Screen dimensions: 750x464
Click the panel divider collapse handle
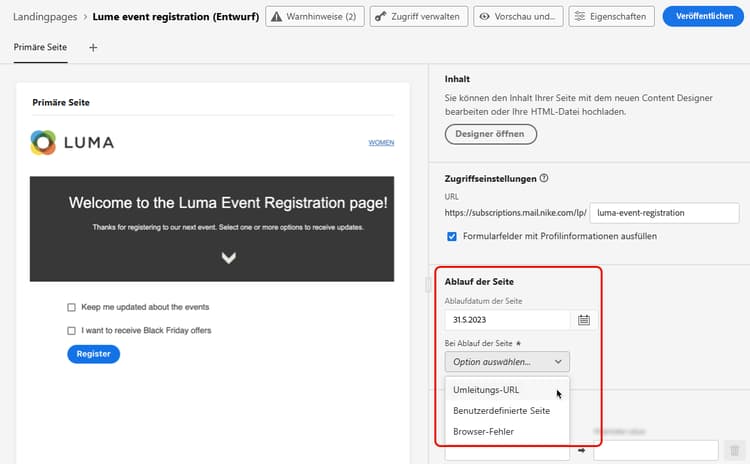[x=428, y=285]
